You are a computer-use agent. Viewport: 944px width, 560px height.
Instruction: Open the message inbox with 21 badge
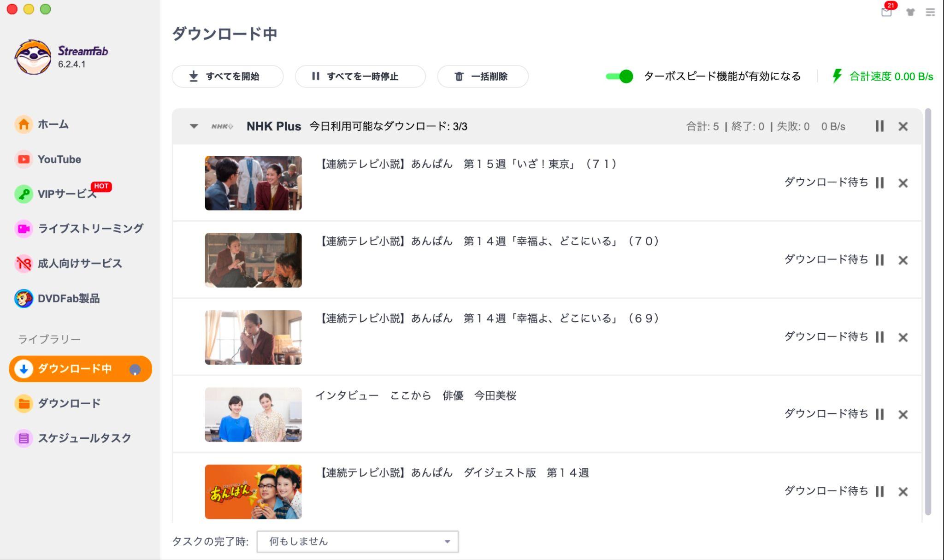pyautogui.click(x=886, y=12)
